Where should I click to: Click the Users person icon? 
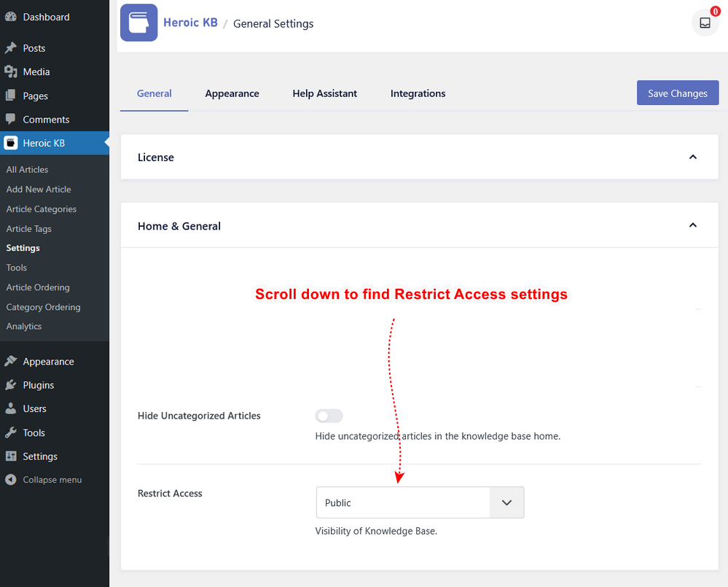11,408
